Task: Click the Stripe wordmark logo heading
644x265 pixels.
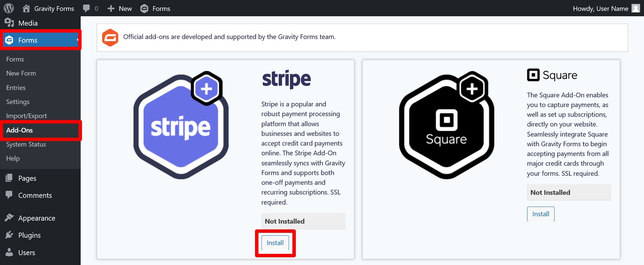Action: pos(286,80)
